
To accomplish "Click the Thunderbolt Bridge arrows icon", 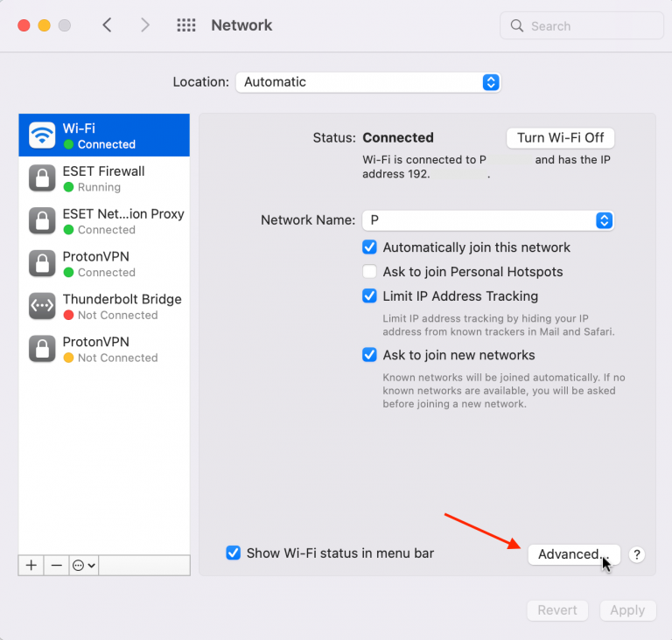I will click(x=42, y=306).
